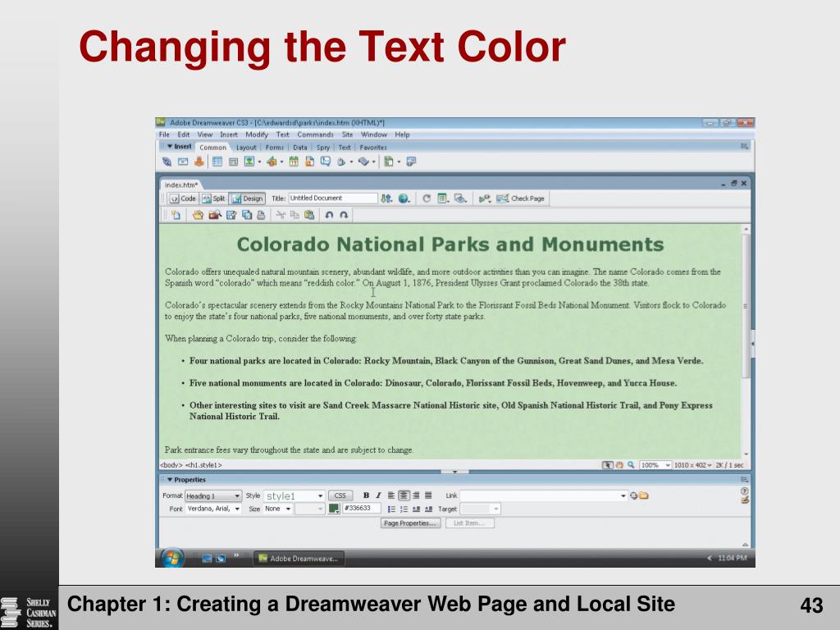The height and width of the screenshot is (630, 840).
Task: Toggle Italic formatting in Properties
Action: tap(378, 495)
